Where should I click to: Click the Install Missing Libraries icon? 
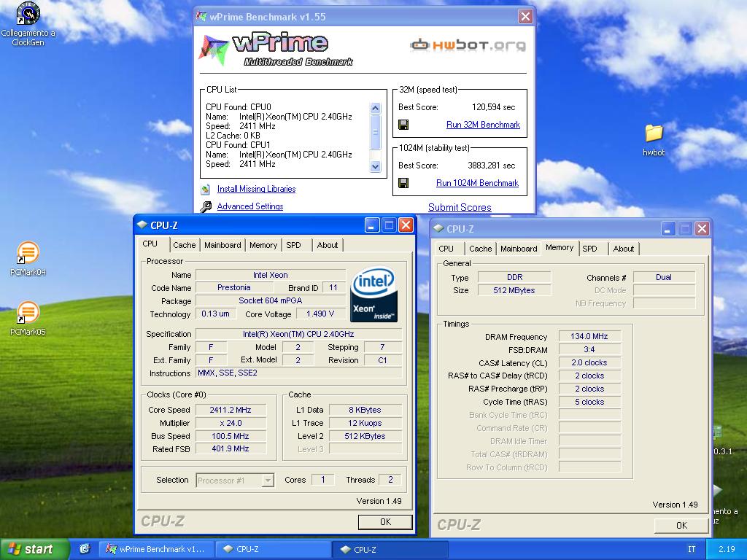[205, 189]
